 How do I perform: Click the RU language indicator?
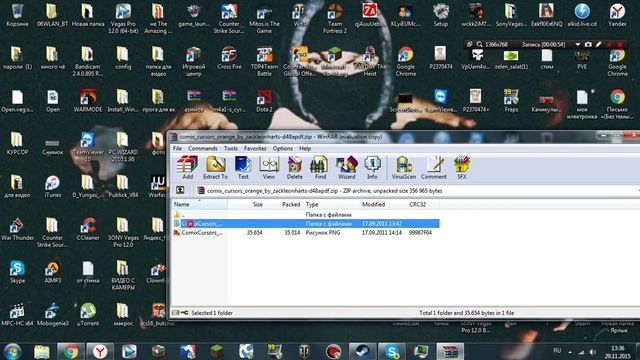tap(557, 351)
